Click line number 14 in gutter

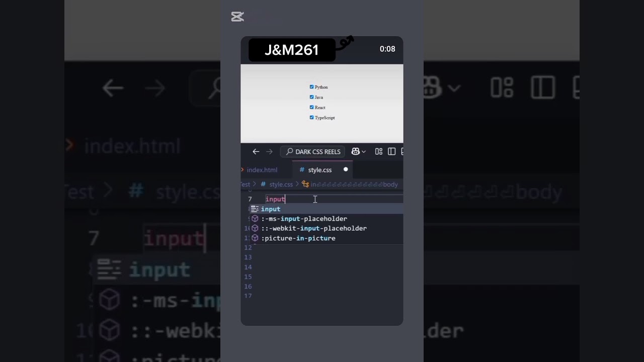point(248,267)
